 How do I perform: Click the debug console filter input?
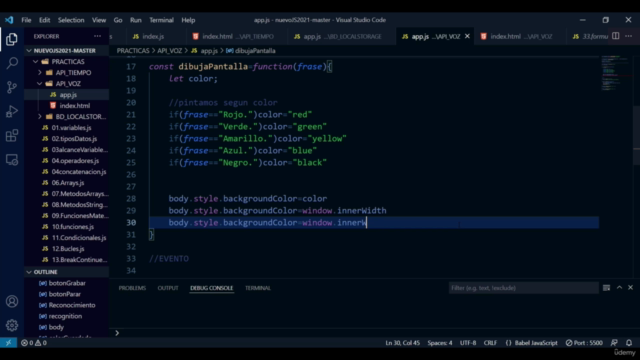click(524, 288)
